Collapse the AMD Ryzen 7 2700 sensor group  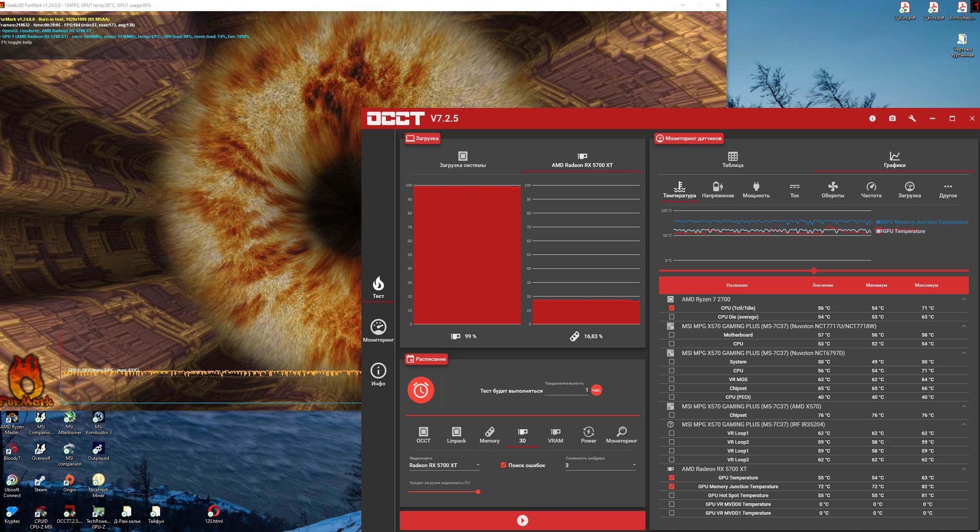click(964, 299)
